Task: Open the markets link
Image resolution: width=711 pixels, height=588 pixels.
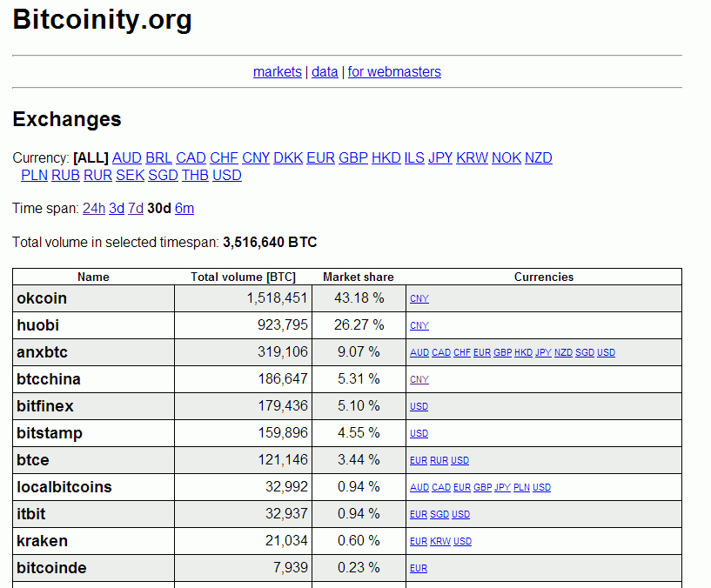Action: (x=277, y=71)
